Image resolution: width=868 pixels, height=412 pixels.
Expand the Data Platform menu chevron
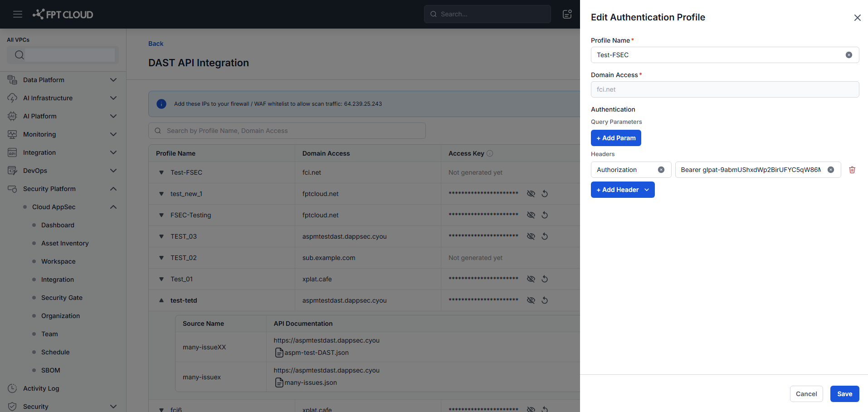[113, 80]
